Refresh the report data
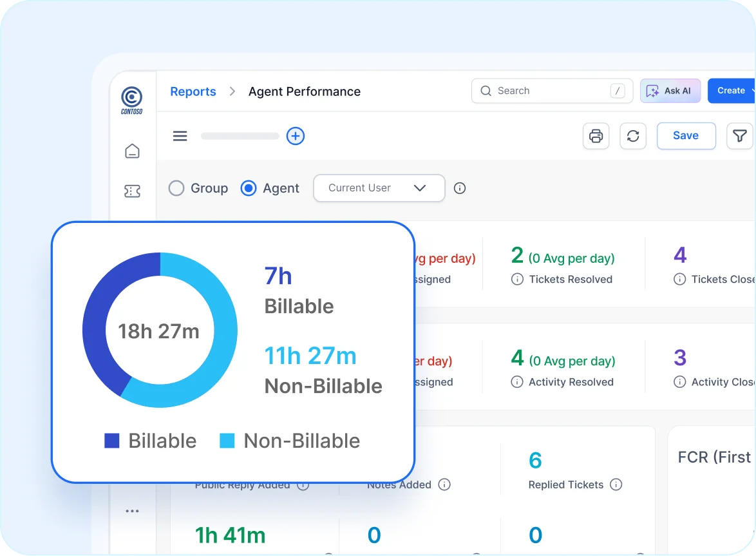This screenshot has width=756, height=556. 633,136
